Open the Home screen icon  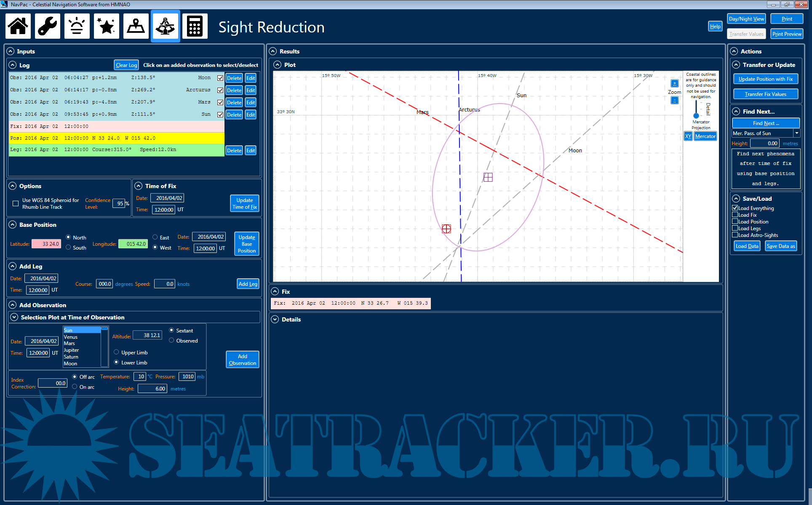pyautogui.click(x=18, y=27)
